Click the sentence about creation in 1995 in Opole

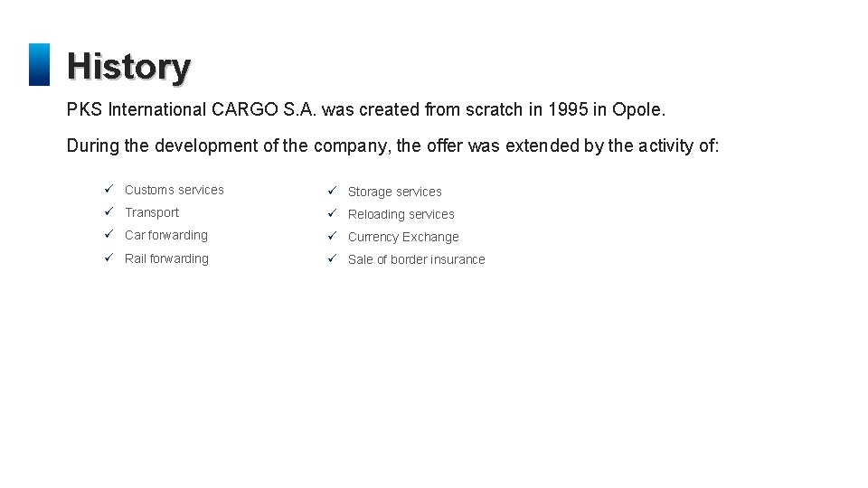(366, 110)
